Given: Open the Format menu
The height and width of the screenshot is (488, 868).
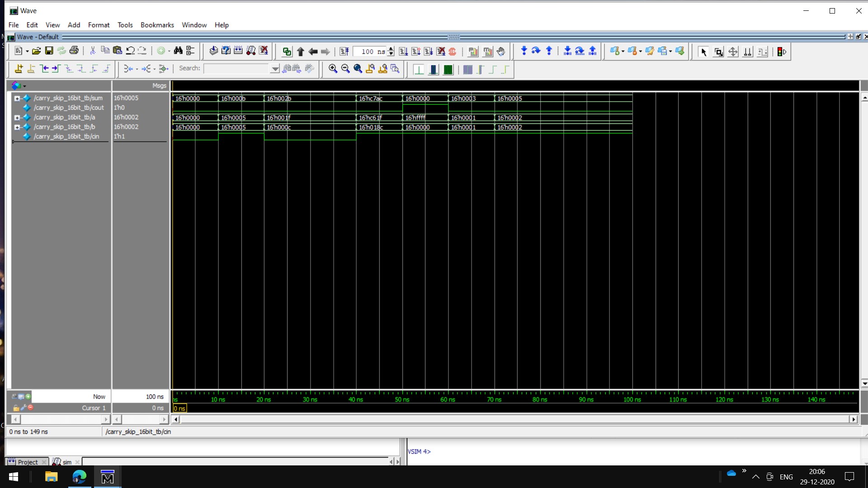Looking at the screenshot, I should (x=99, y=25).
